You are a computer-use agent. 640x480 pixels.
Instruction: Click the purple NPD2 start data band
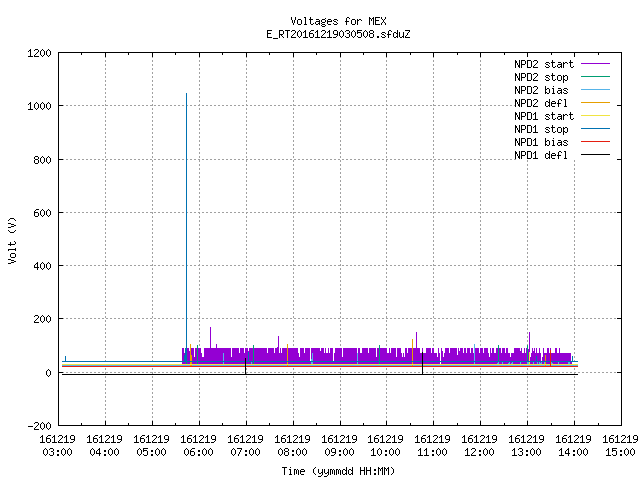click(376, 355)
